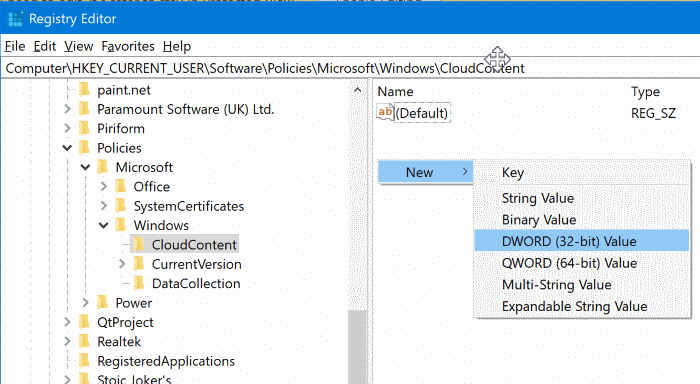Click the Type column header

(645, 92)
